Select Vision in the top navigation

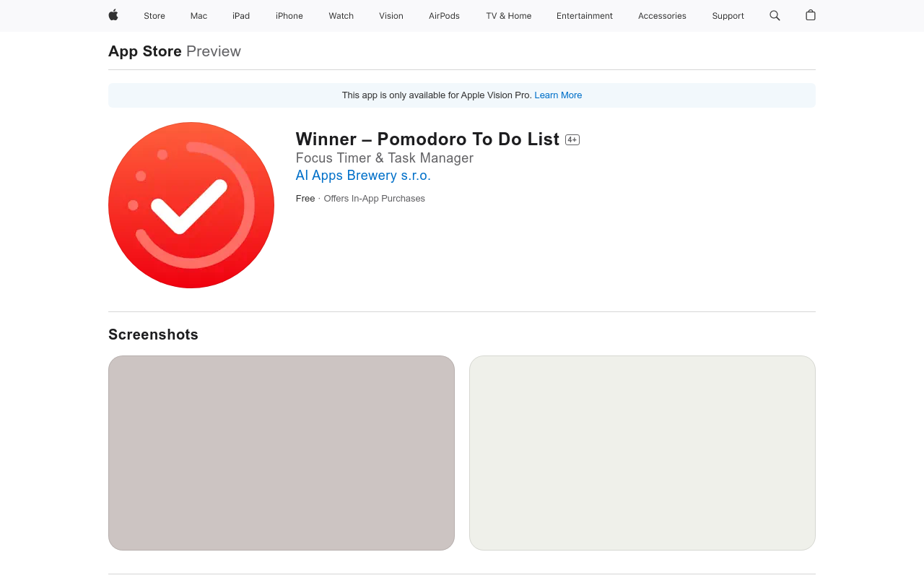(391, 16)
